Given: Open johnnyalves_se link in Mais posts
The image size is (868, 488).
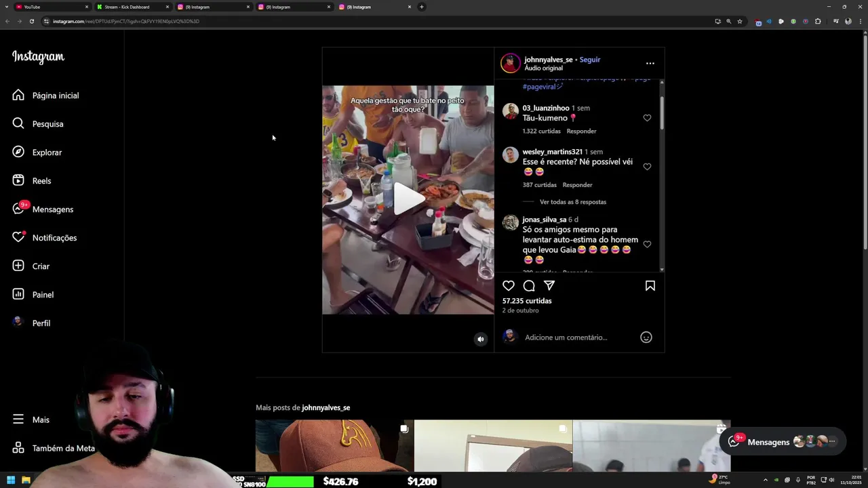Looking at the screenshot, I should 325,408.
